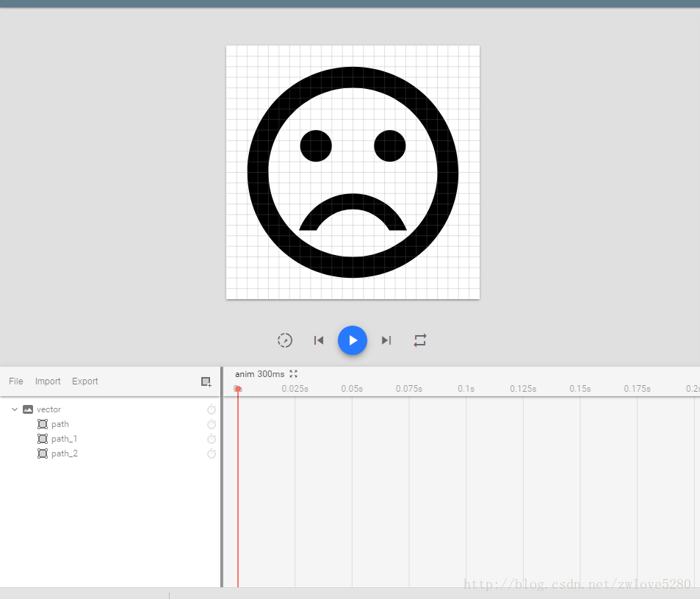Click the red playhead scrubber handle
Image resolution: width=700 pixels, height=599 pixels.
[238, 389]
